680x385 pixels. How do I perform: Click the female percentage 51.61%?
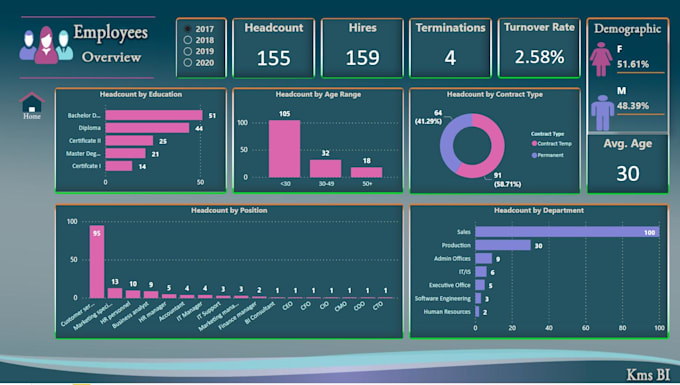click(x=633, y=64)
